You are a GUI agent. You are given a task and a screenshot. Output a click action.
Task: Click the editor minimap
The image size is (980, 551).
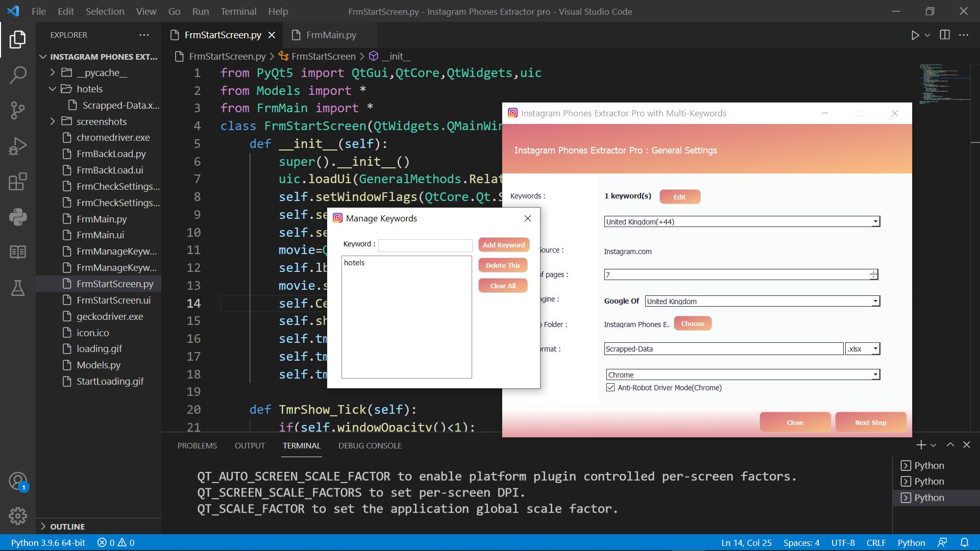[x=944, y=84]
